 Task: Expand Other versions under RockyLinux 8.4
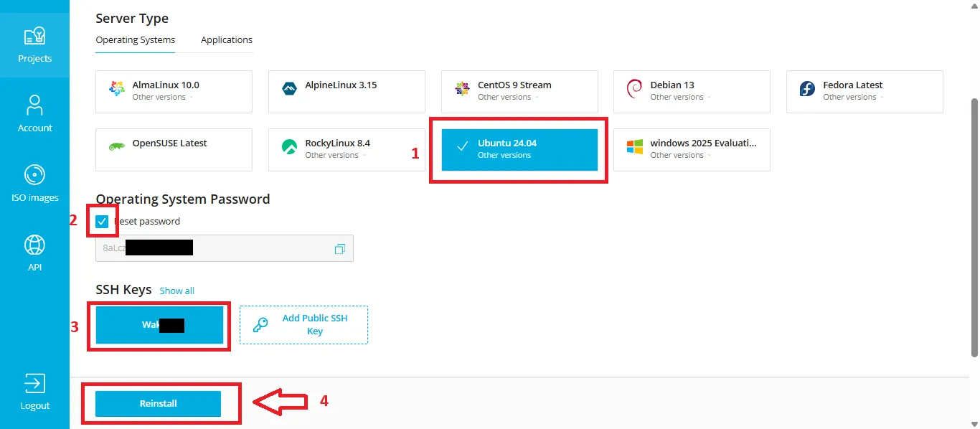[x=331, y=154]
